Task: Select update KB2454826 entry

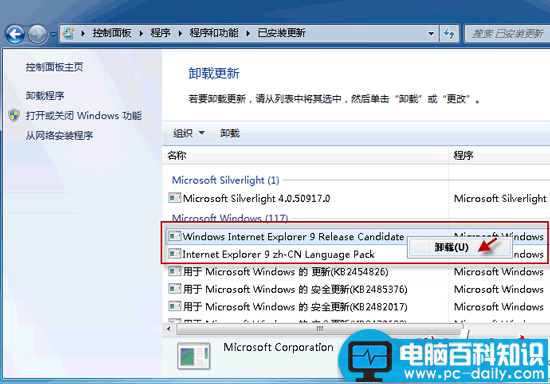Action: pyautogui.click(x=286, y=272)
